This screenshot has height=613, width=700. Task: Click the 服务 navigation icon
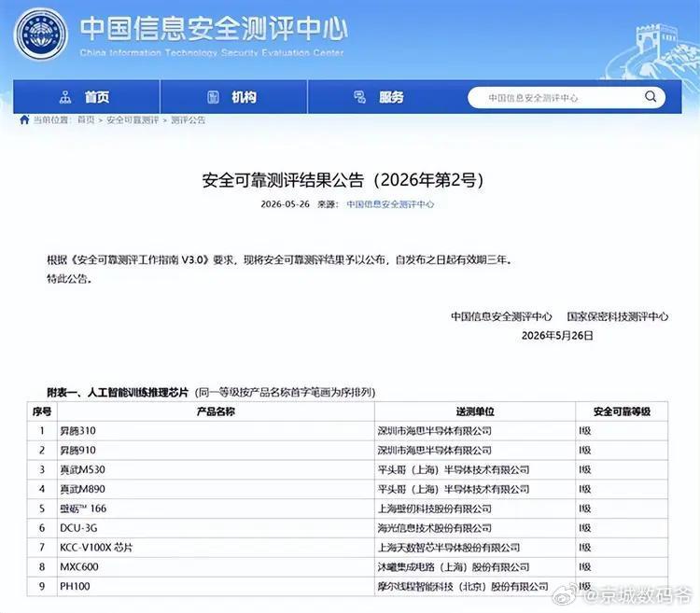tap(360, 97)
